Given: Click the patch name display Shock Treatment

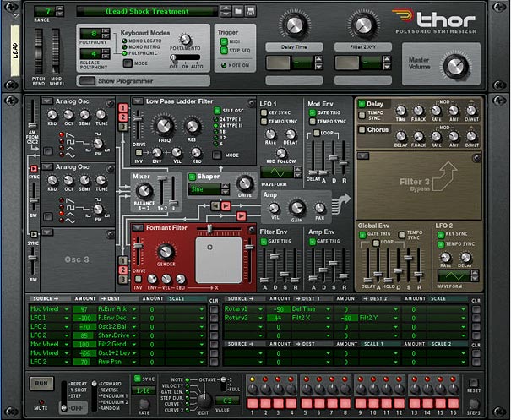Looking at the screenshot, I should click(147, 12).
